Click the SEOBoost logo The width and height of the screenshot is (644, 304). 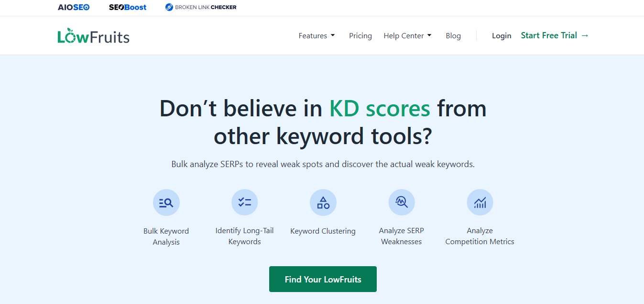[128, 7]
